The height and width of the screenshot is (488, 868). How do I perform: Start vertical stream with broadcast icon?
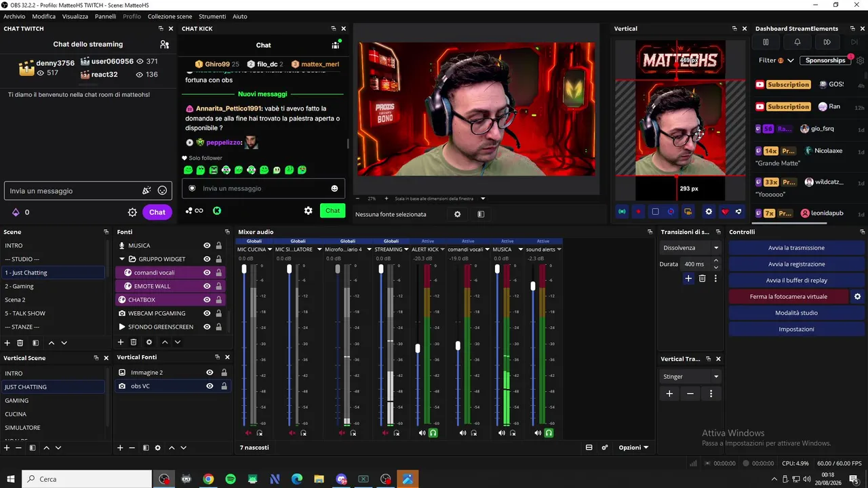click(622, 212)
